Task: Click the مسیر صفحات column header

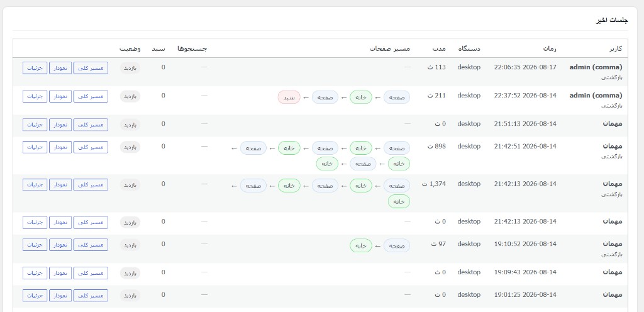Action: coord(389,49)
